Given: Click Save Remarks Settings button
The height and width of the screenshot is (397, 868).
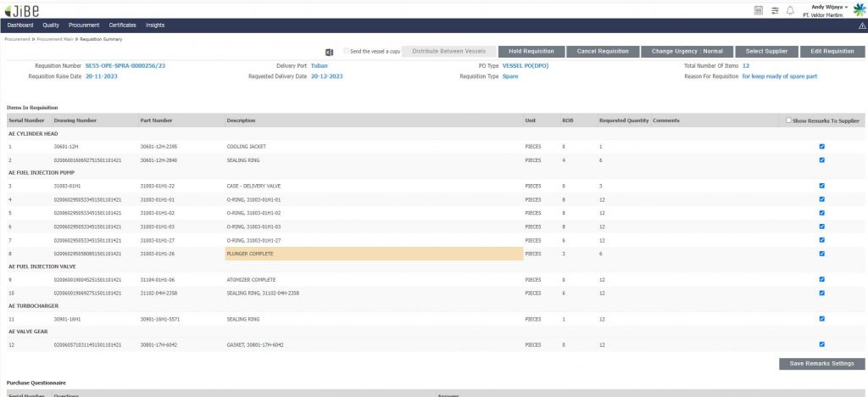Looking at the screenshot, I should [x=821, y=364].
